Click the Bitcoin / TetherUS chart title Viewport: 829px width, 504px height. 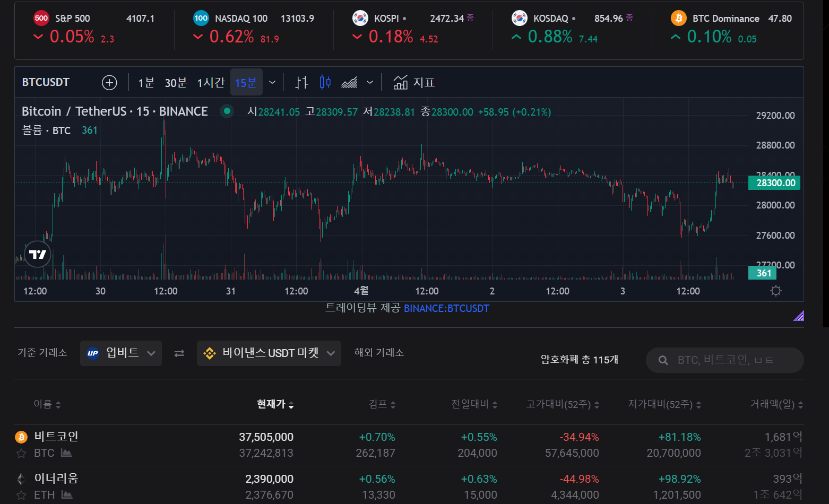click(115, 111)
